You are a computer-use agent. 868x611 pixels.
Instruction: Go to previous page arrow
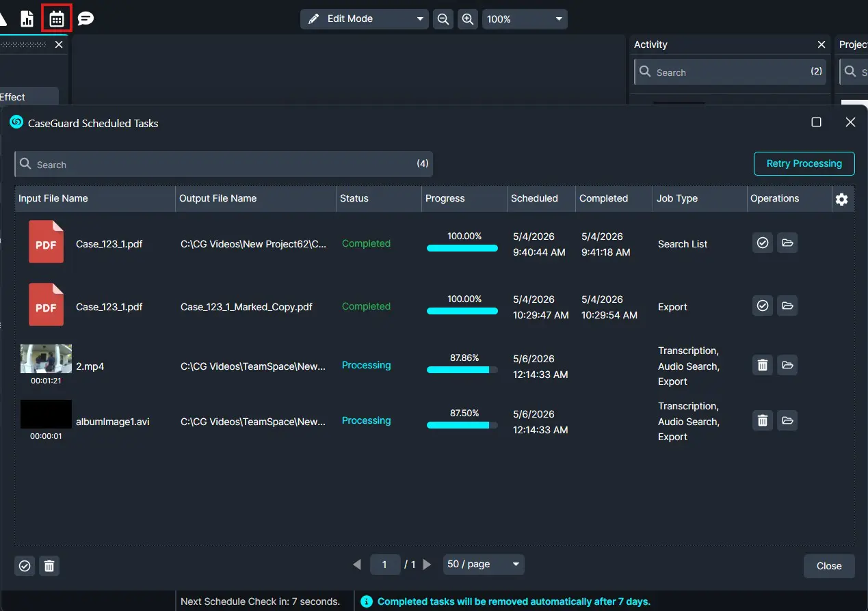(x=356, y=565)
